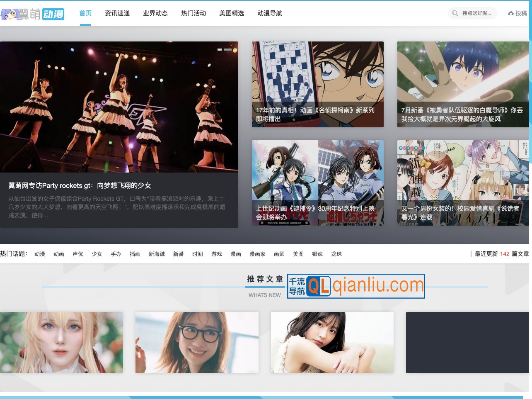
Task: Open the 美图精选 menu item
Action: (232, 13)
